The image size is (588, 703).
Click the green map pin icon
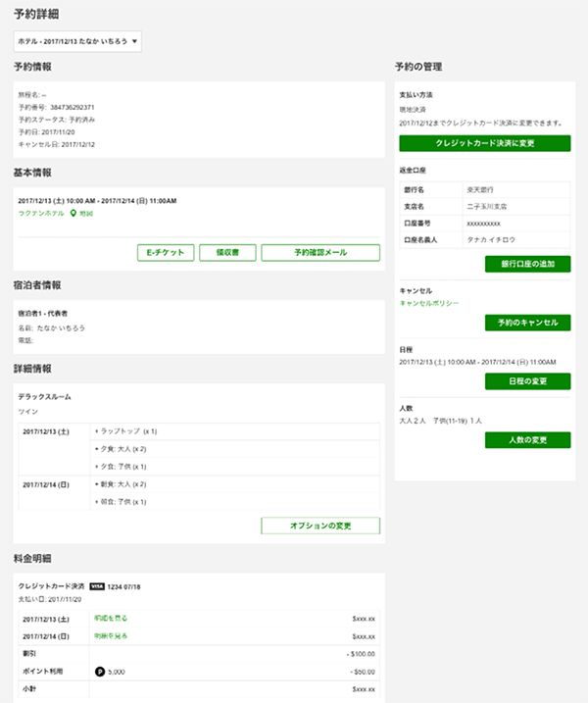click(x=73, y=212)
